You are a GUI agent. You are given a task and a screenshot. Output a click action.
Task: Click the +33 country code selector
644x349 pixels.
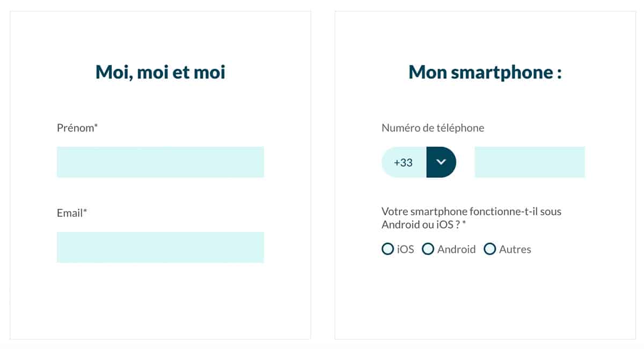click(x=404, y=162)
